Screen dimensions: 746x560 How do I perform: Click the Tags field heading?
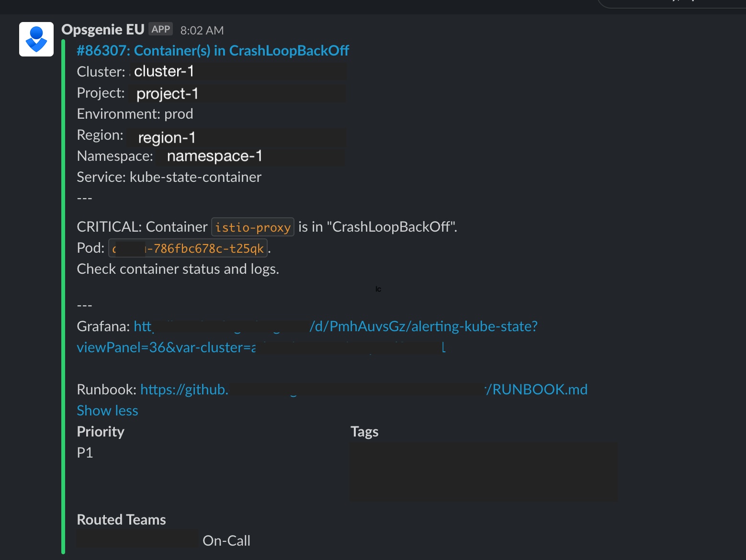(x=364, y=432)
